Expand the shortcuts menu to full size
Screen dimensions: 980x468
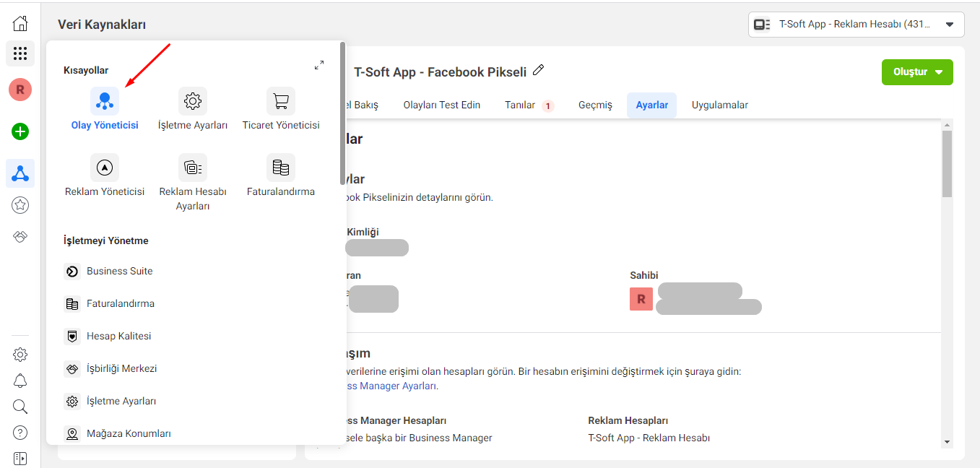319,65
